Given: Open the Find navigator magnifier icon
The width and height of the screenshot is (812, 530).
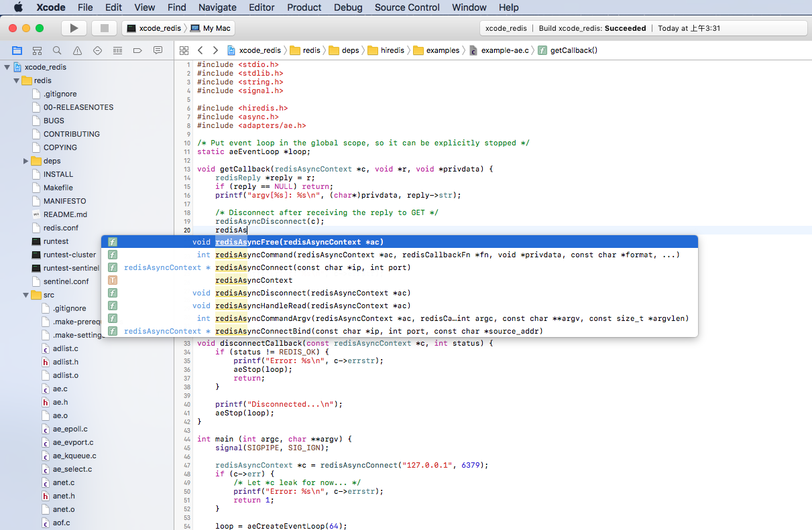Looking at the screenshot, I should (58, 50).
